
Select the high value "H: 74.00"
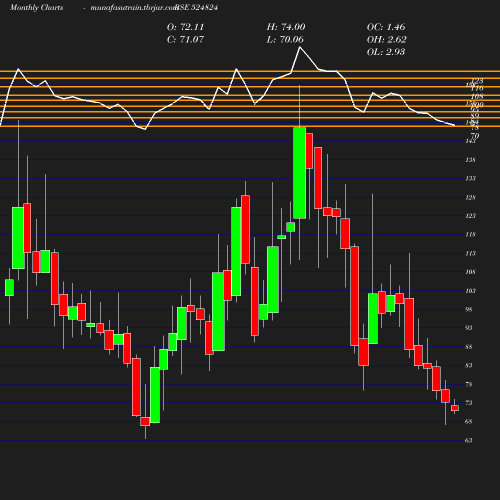[x=286, y=27]
